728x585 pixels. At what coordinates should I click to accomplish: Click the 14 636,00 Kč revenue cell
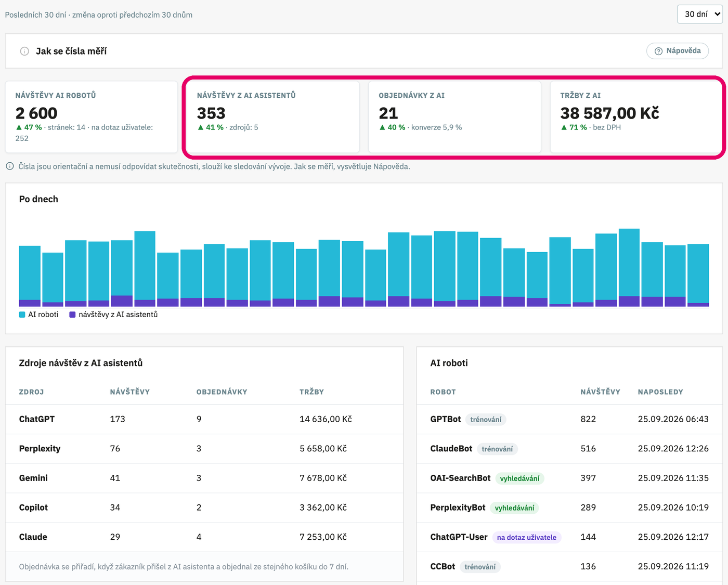(x=326, y=419)
